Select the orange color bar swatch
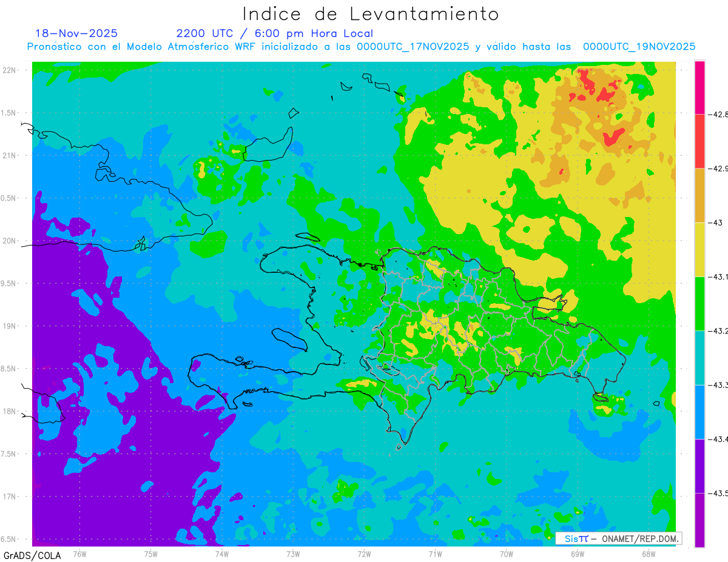728x562 pixels. click(x=699, y=195)
